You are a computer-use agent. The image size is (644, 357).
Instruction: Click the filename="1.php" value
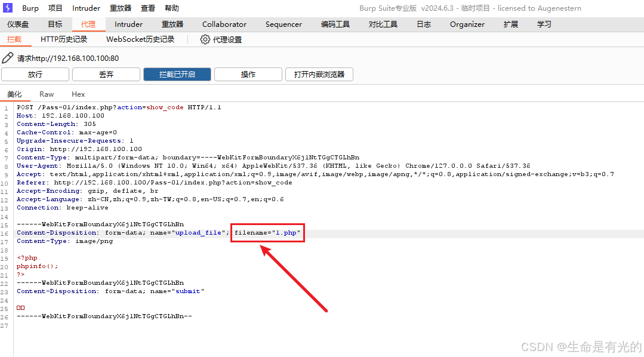click(x=267, y=232)
